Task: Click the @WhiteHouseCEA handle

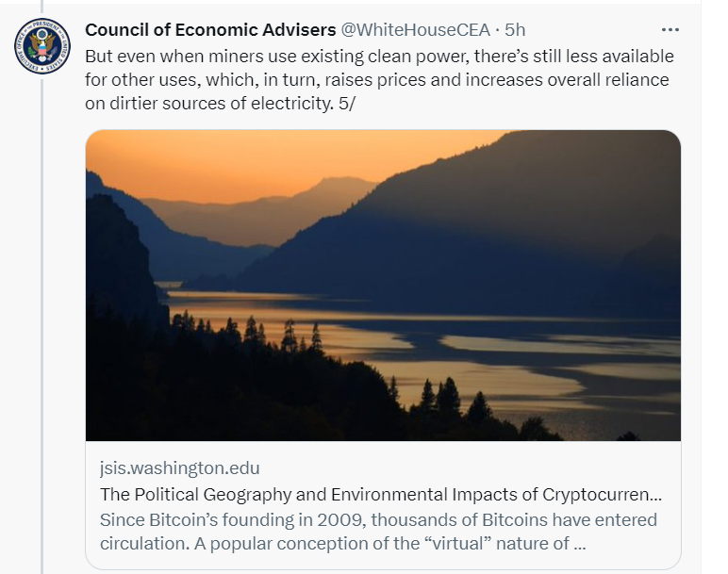Action: 416,30
